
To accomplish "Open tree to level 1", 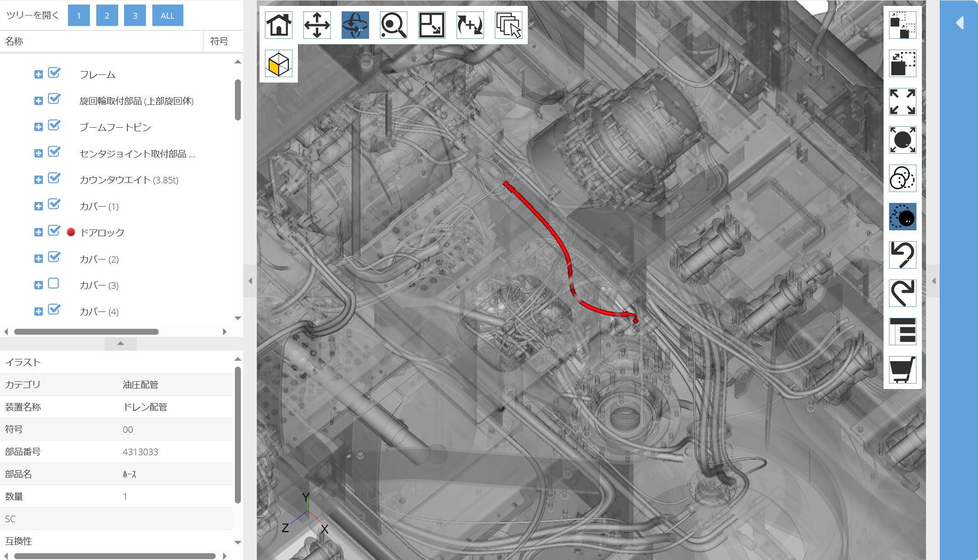I will point(79,16).
